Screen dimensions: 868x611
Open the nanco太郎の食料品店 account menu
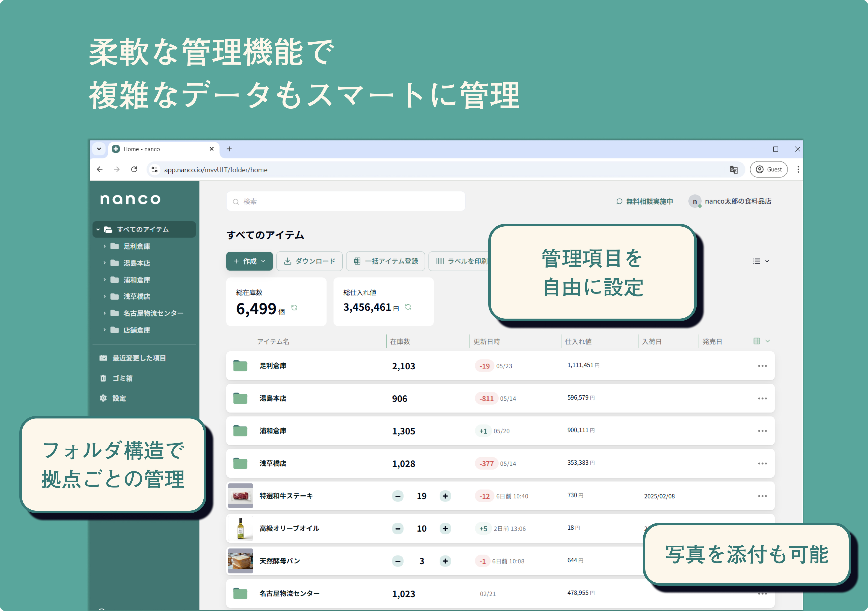(x=738, y=201)
